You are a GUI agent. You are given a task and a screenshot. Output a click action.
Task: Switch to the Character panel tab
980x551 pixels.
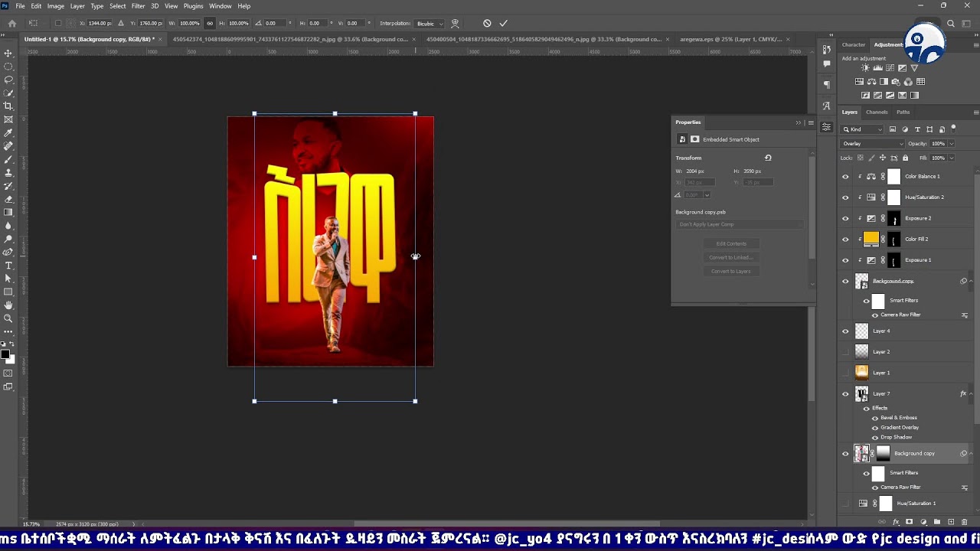854,44
